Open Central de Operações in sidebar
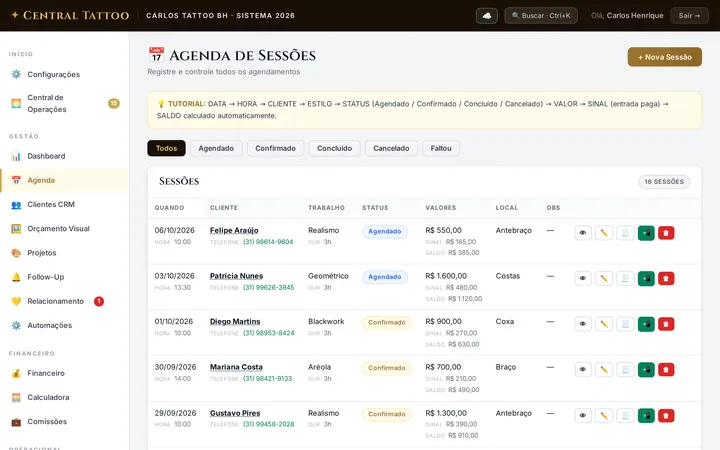Image resolution: width=720 pixels, height=450 pixels. tap(64, 103)
